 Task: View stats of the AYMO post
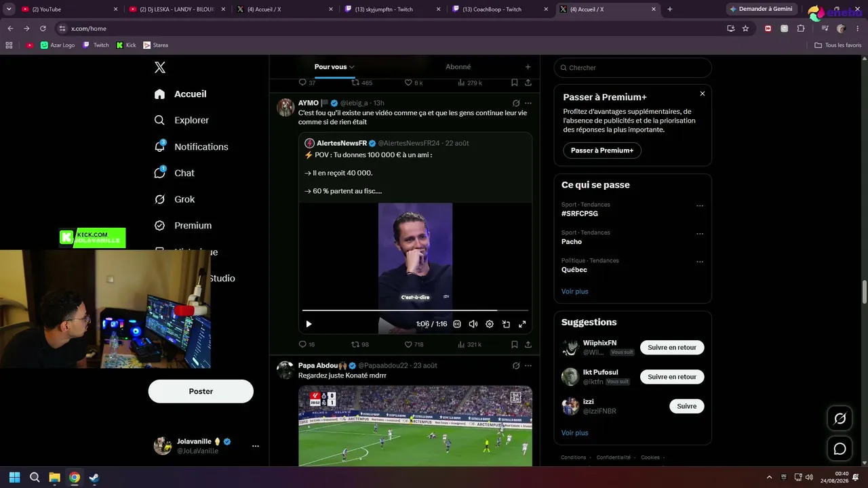tap(462, 344)
